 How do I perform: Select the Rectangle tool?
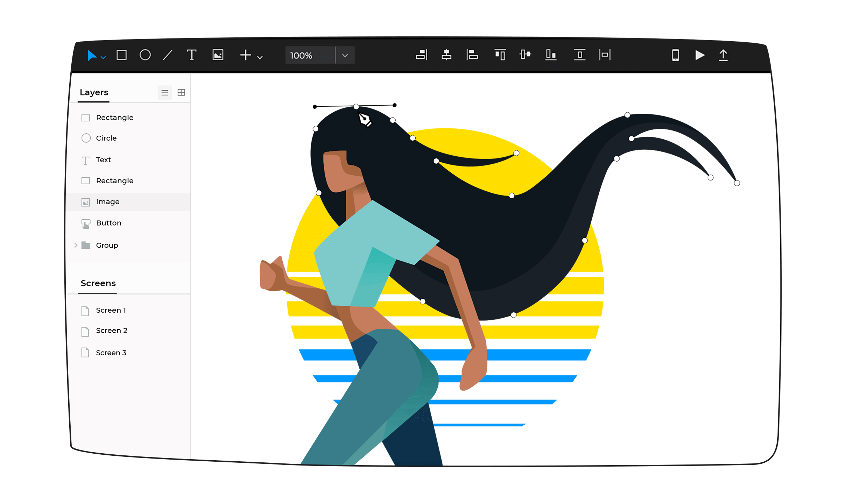point(120,55)
